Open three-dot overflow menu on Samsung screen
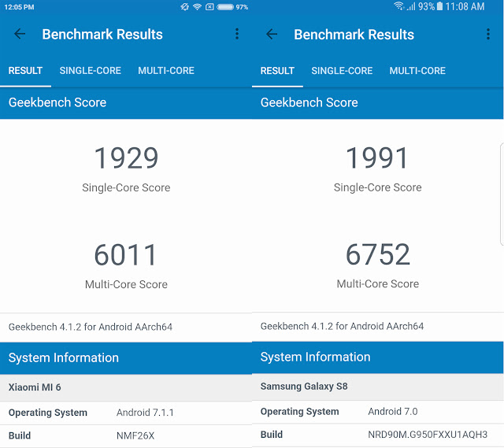This screenshot has height=448, width=504. click(488, 34)
